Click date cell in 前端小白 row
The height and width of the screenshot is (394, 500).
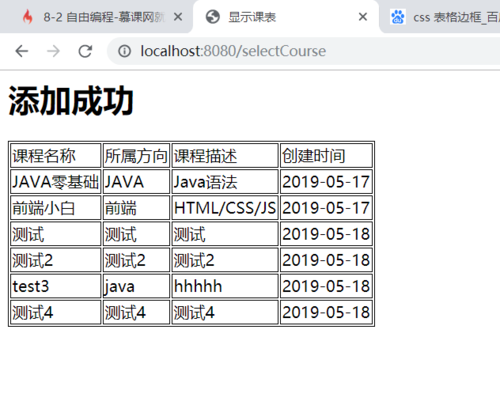point(326,208)
